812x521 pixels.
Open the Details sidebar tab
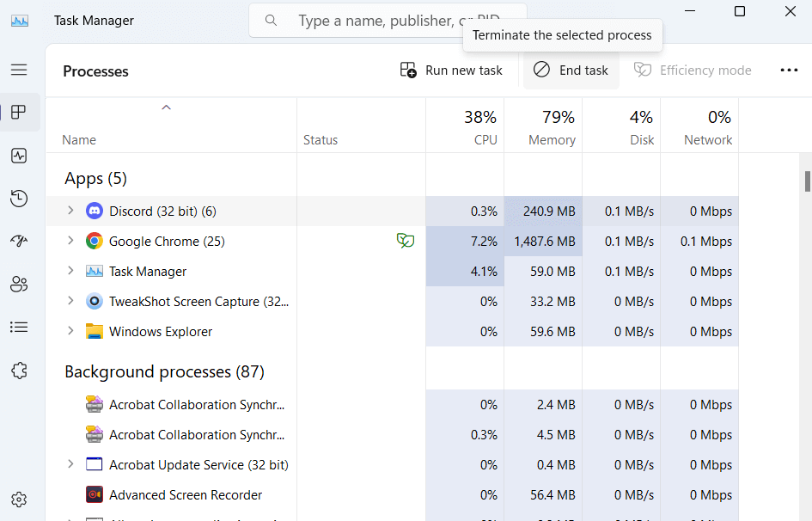19,327
